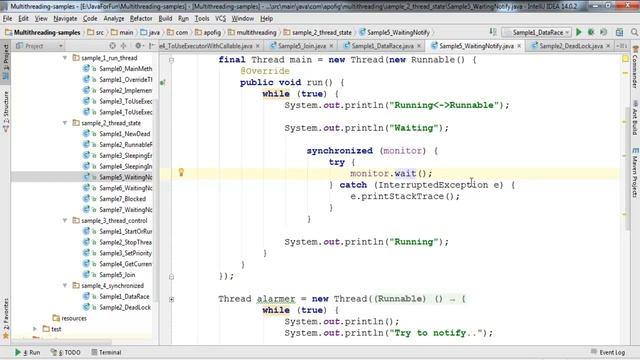Show hidden editor tabs list
This screenshot has width=640, height=360.
coord(622,46)
